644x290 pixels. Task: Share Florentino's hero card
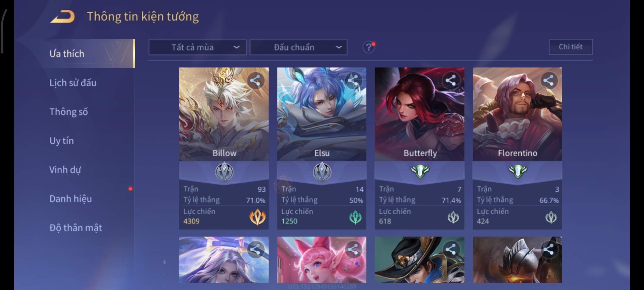pos(548,80)
